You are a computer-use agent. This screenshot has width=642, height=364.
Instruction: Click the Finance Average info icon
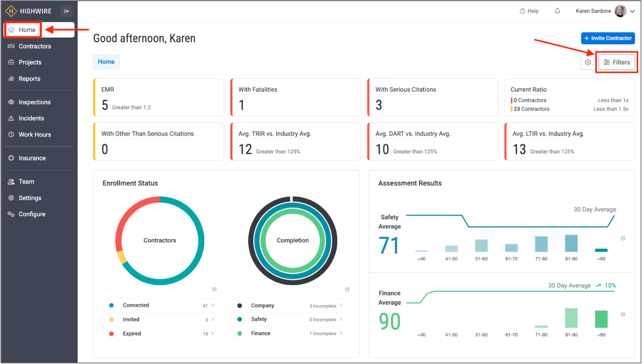[623, 315]
